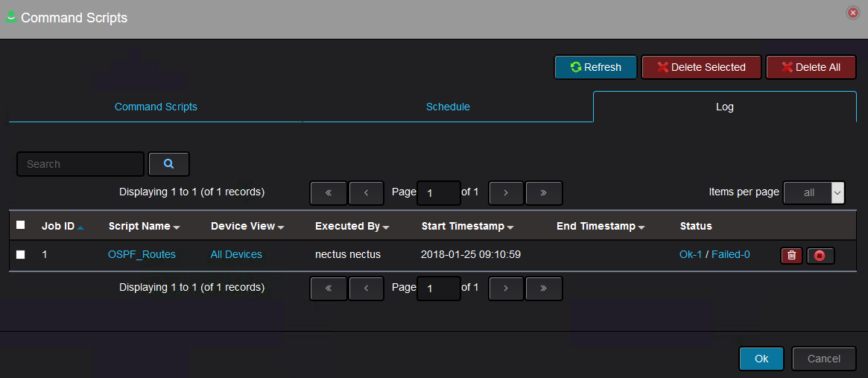Go to first page using top double-left arrow
Viewport: 868px width, 378px height.
329,193
